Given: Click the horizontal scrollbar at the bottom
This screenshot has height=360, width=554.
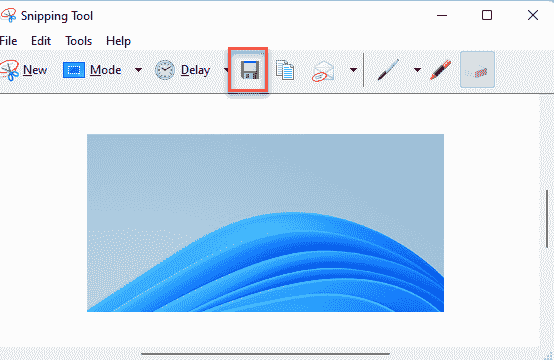Looking at the screenshot, I should coord(265,353).
